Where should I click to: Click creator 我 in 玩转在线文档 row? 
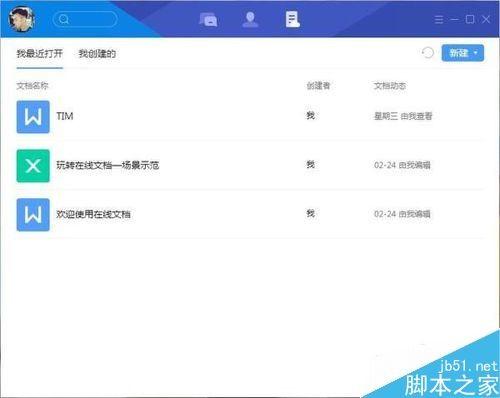click(311, 164)
